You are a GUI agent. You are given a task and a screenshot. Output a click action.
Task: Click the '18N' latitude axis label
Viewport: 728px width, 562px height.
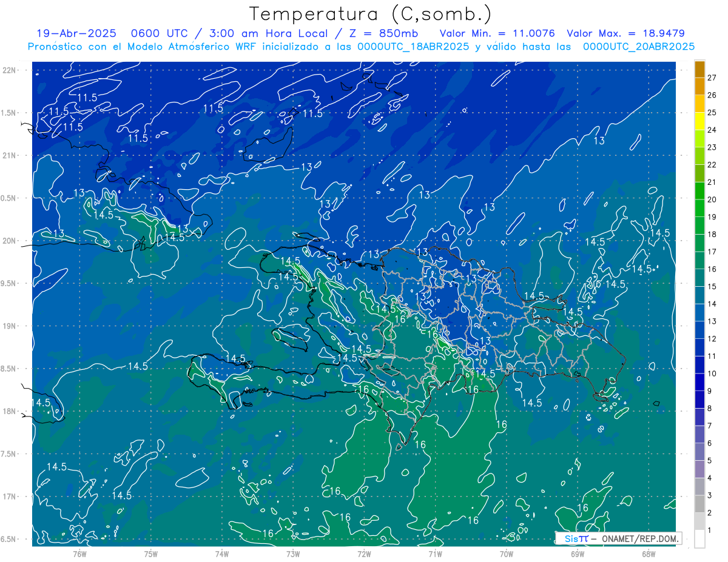(10, 412)
